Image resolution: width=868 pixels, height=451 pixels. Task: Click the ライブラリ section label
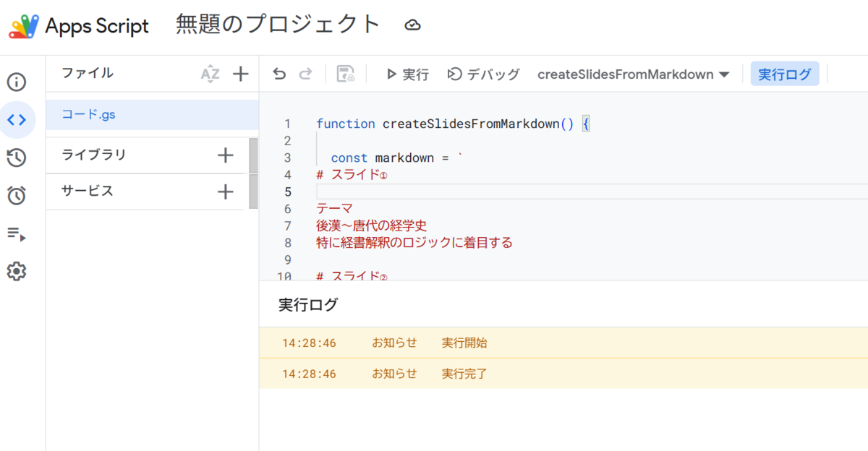(x=94, y=155)
